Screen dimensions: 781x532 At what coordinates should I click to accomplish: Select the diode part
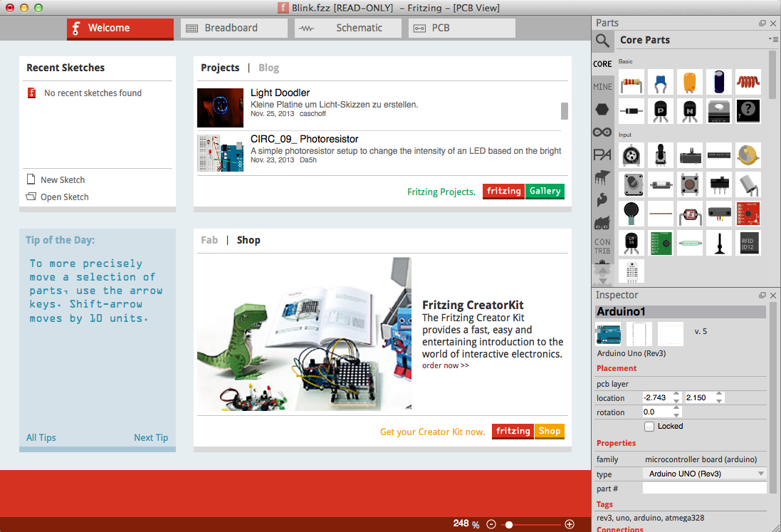(631, 111)
